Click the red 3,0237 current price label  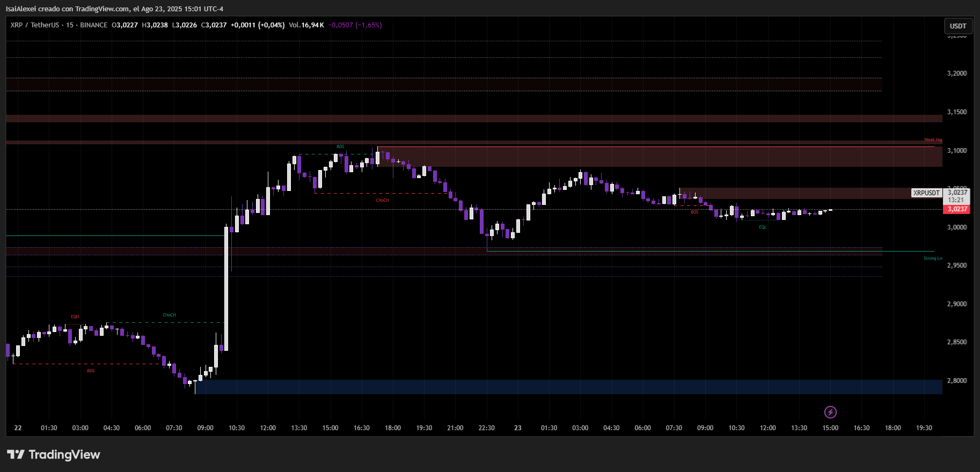coord(957,209)
